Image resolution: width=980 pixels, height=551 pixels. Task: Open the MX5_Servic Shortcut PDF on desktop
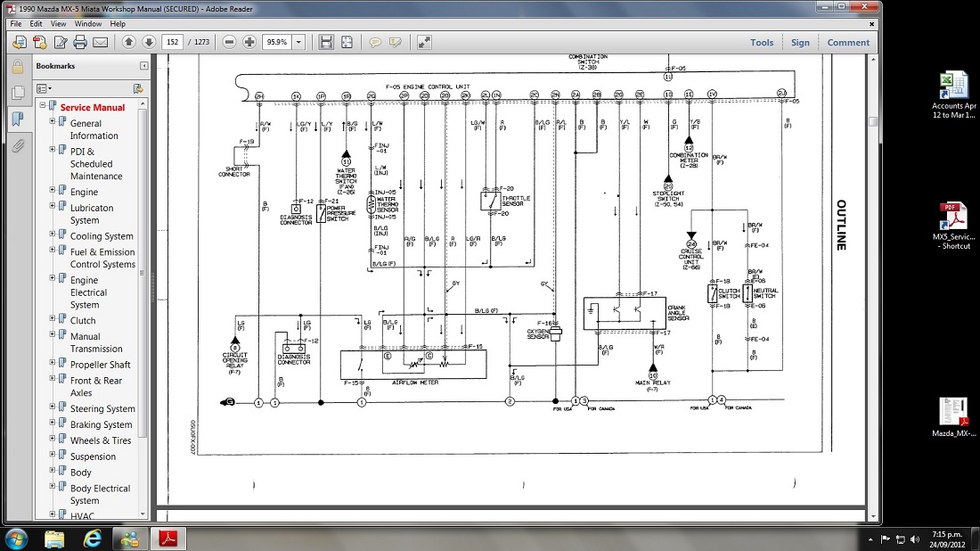(x=953, y=226)
